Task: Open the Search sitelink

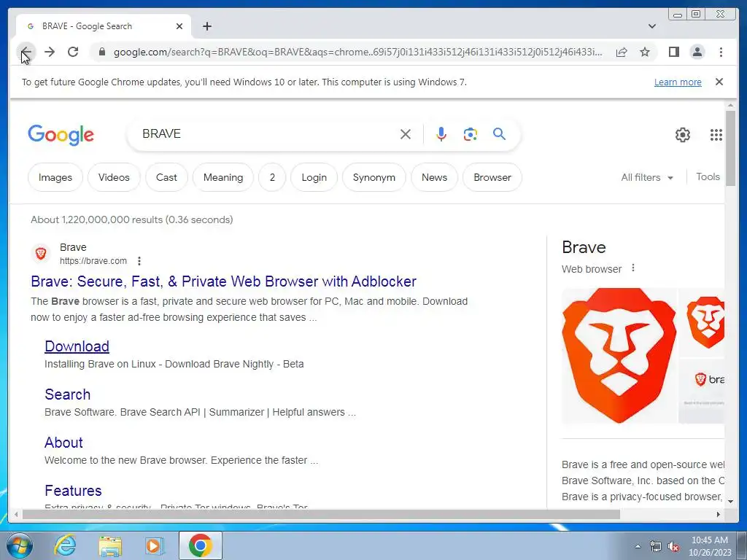Action: pyautogui.click(x=67, y=394)
